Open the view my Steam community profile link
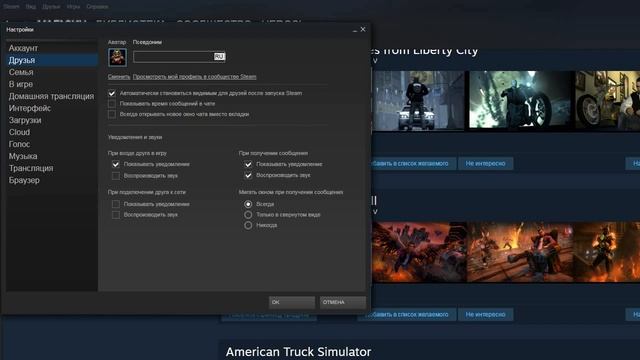This screenshot has width=640, height=360. click(194, 77)
